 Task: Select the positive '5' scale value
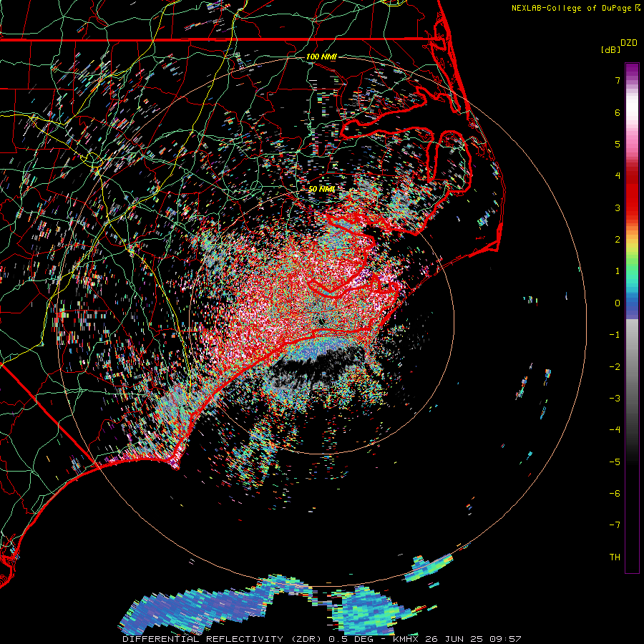pyautogui.click(x=618, y=144)
